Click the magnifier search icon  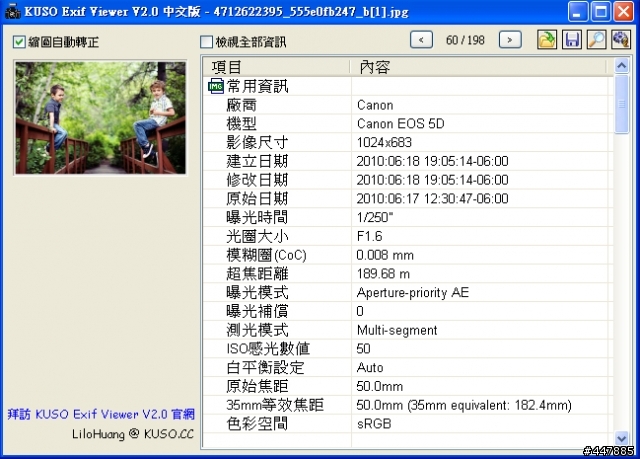[x=596, y=40]
